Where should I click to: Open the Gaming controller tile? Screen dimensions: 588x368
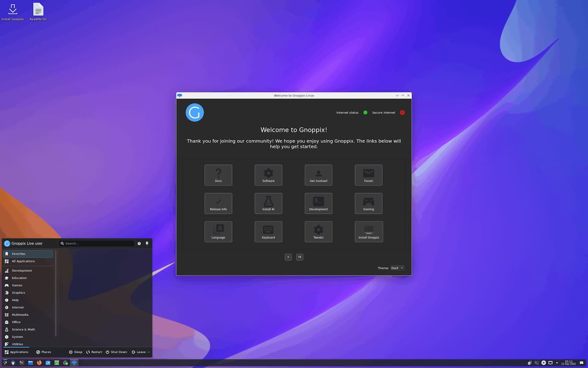pos(368,203)
